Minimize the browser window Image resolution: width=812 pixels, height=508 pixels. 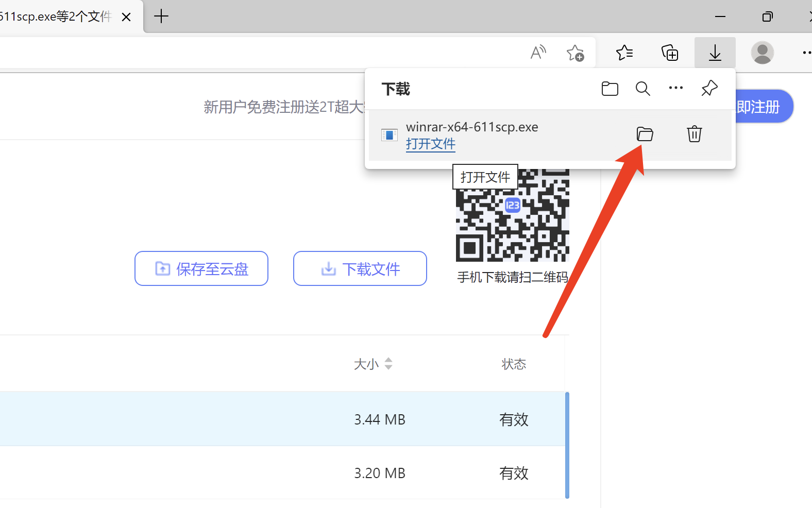(720, 16)
